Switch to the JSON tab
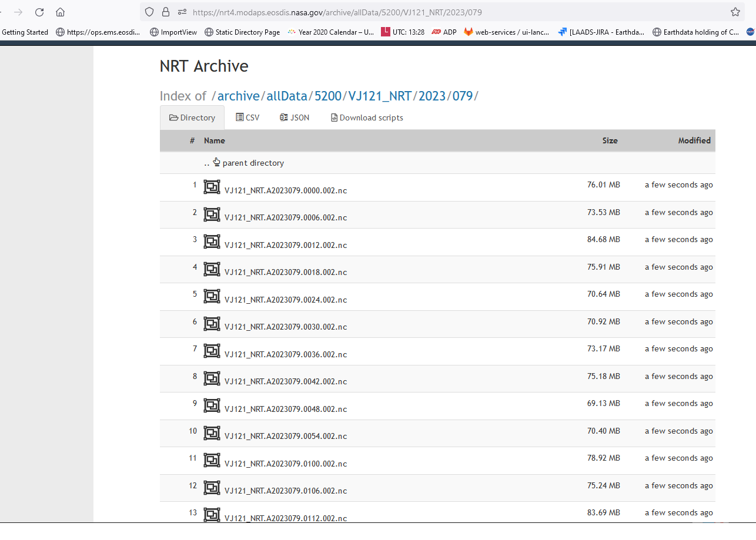Image resolution: width=756 pixels, height=540 pixels. pyautogui.click(x=295, y=118)
